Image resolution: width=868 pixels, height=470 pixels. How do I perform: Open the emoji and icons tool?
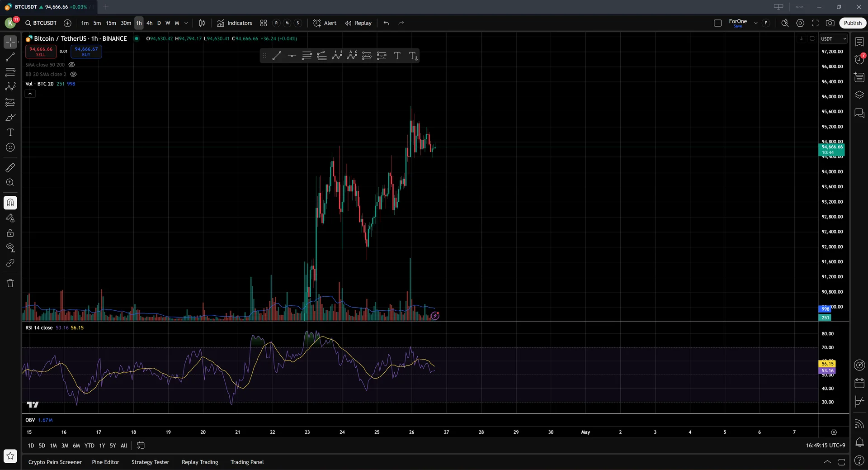10,147
